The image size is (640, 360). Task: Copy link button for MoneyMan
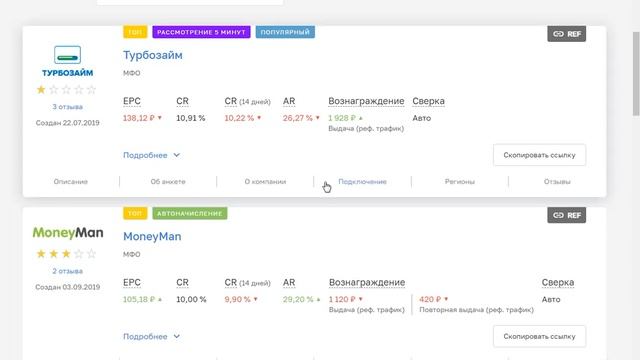(539, 336)
